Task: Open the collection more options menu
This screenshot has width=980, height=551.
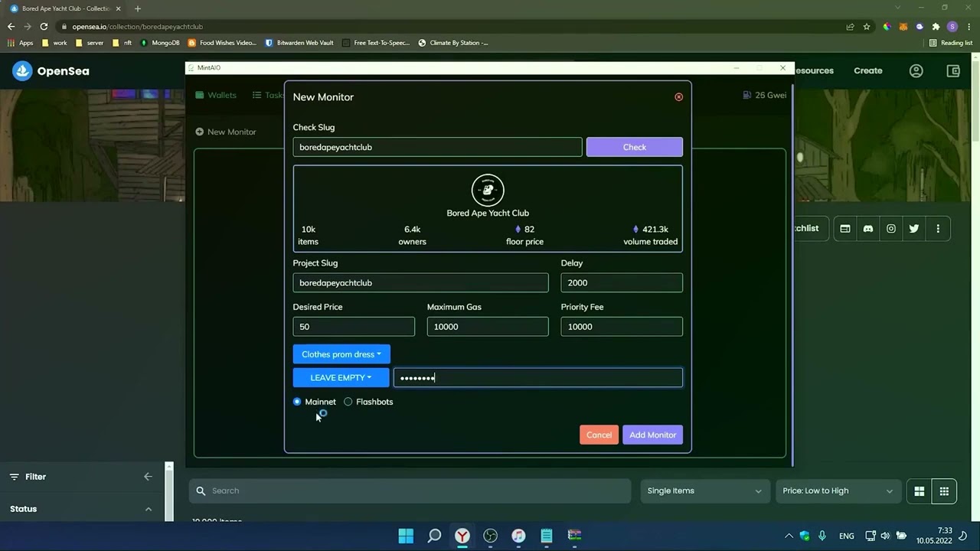Action: (938, 229)
